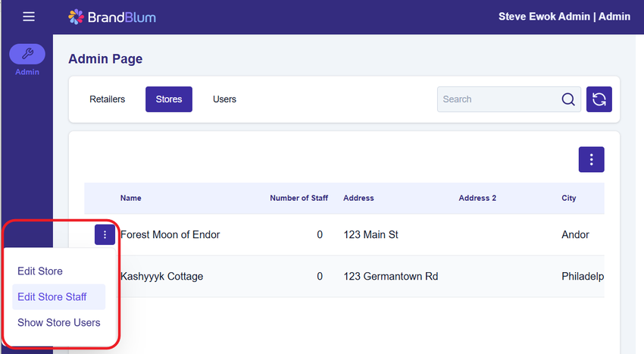Switch to the Retailers tab
This screenshot has height=354, width=644.
pyautogui.click(x=107, y=99)
